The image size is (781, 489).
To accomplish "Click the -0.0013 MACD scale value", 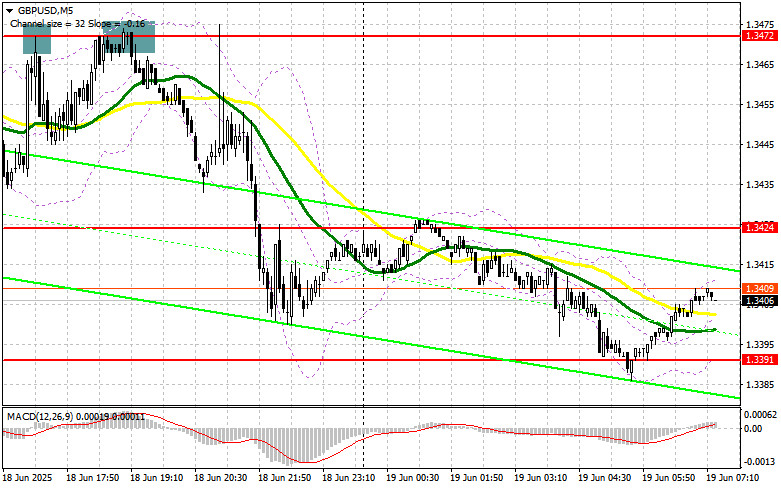I will (x=760, y=462).
